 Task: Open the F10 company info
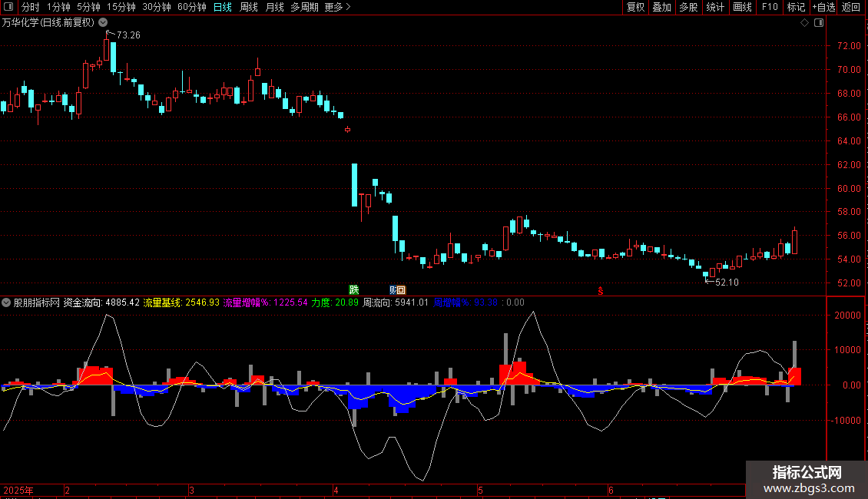click(770, 7)
